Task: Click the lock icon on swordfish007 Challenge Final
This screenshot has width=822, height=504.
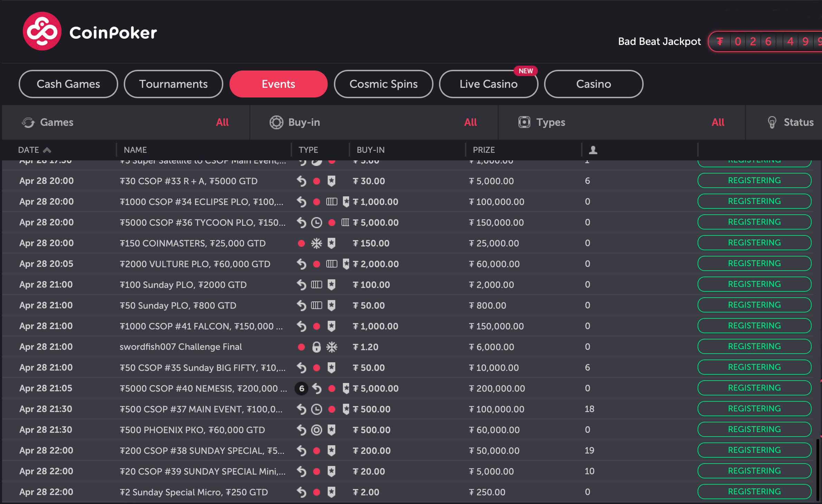Action: pyautogui.click(x=316, y=347)
